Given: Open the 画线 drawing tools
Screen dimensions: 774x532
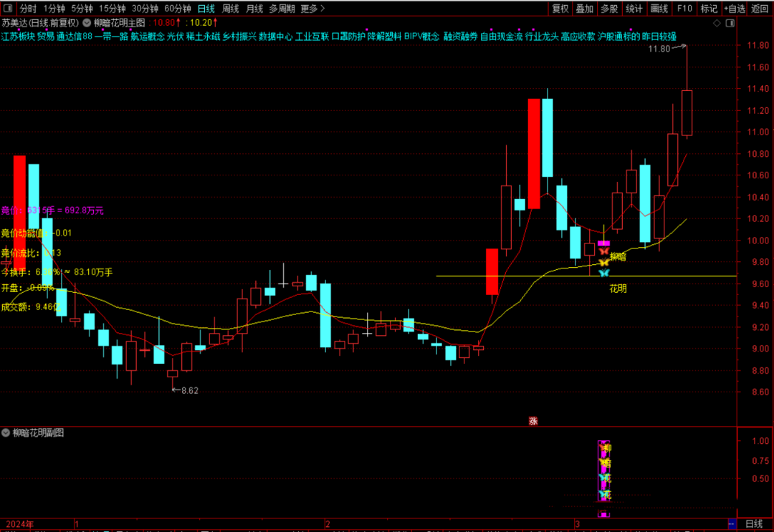Looking at the screenshot, I should 659,9.
